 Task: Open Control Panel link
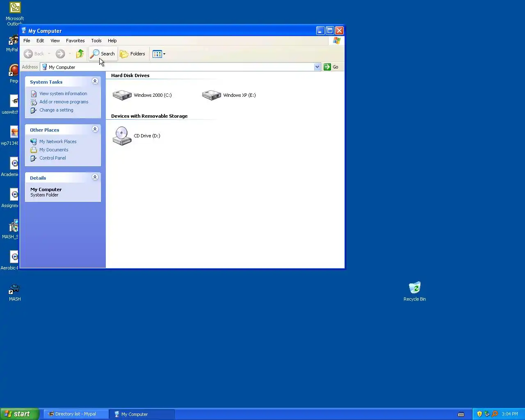(x=52, y=158)
